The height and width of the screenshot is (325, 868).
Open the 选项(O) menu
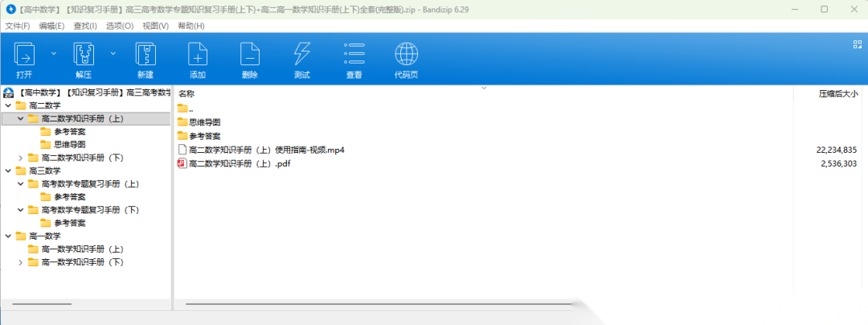120,26
